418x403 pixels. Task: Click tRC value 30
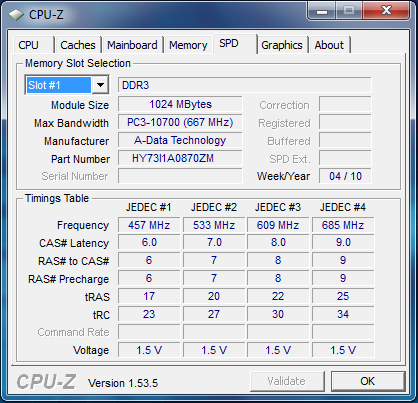pyautogui.click(x=278, y=314)
